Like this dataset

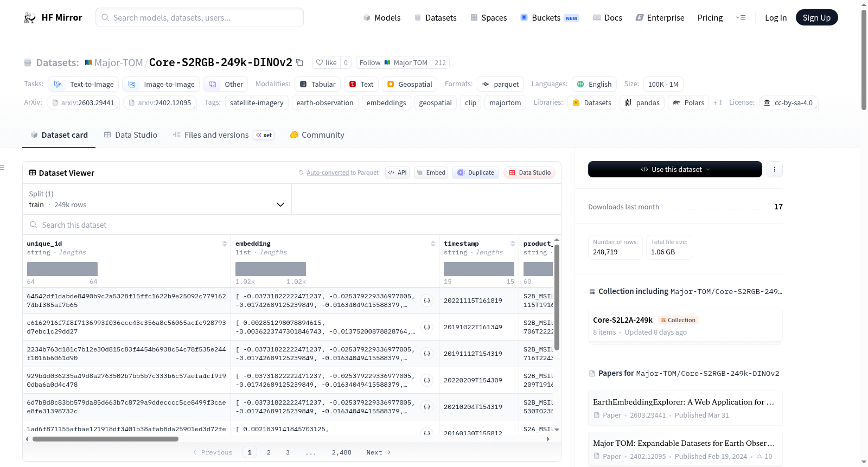326,62
